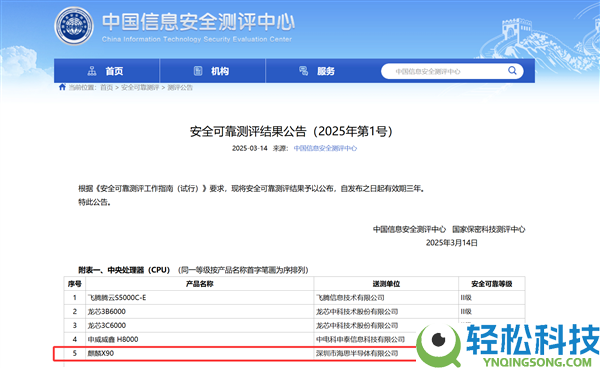Click the 序号 column header
This screenshot has height=368, width=600.
pos(75,284)
